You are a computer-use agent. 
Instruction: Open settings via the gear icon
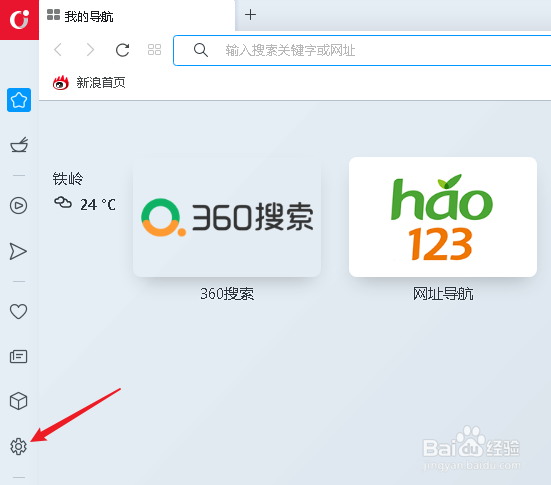pyautogui.click(x=18, y=446)
